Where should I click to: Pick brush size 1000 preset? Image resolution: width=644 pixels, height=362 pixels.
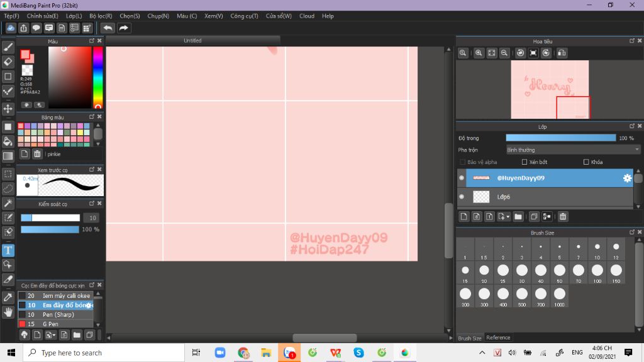[x=559, y=297]
